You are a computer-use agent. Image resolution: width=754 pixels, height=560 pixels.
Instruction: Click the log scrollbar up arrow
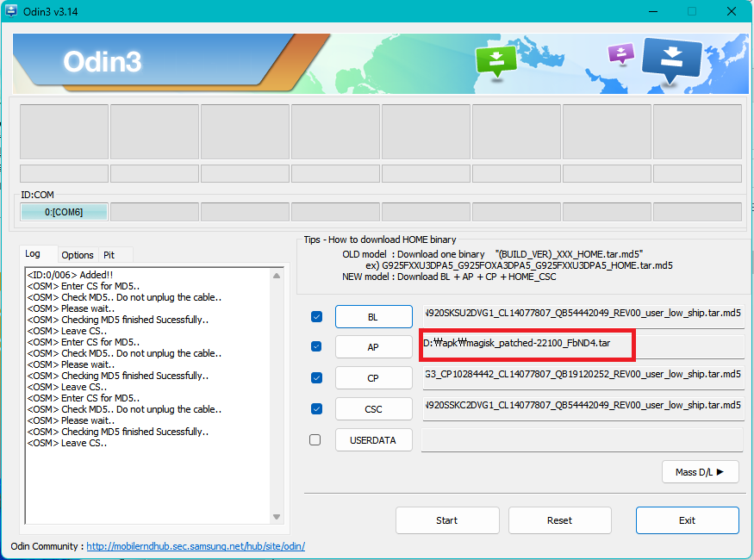[277, 276]
